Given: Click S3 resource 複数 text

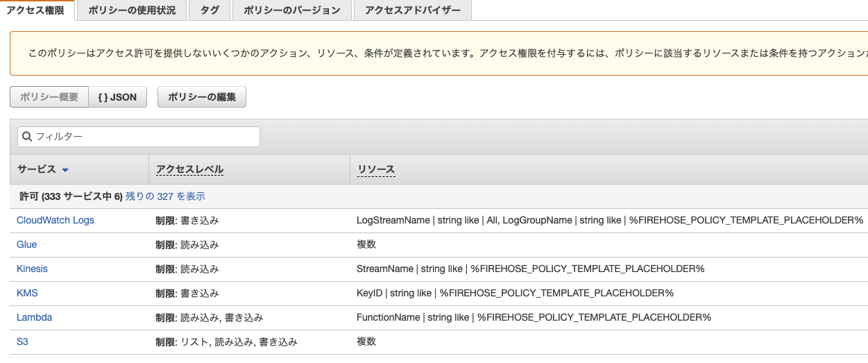Looking at the screenshot, I should coord(366,341).
